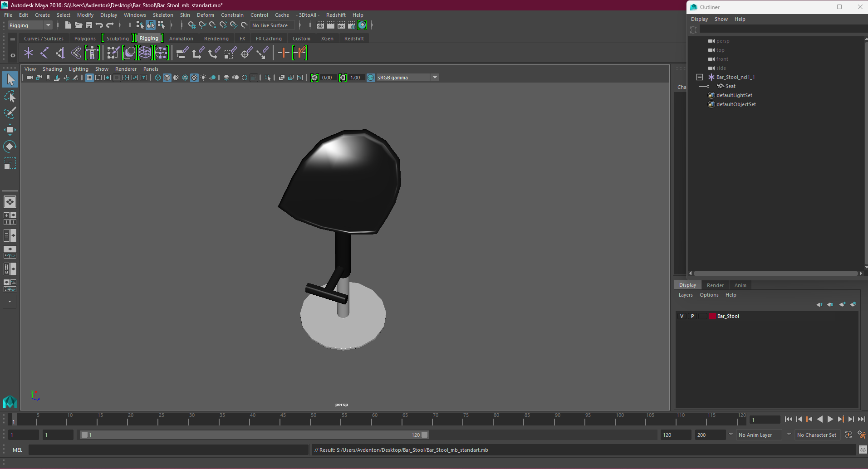868x469 pixels.
Task: Click frame 60 on the time slider
Action: 374,419
